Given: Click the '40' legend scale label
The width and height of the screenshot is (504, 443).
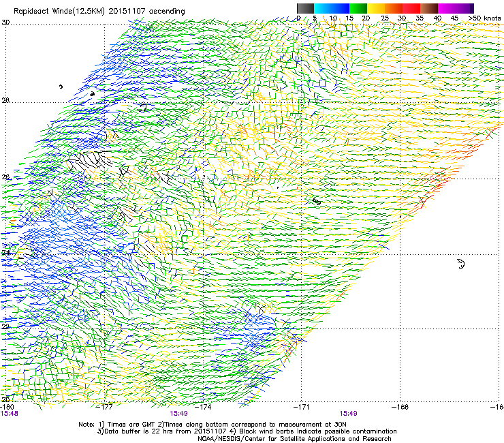Looking at the screenshot, I should click(437, 18).
